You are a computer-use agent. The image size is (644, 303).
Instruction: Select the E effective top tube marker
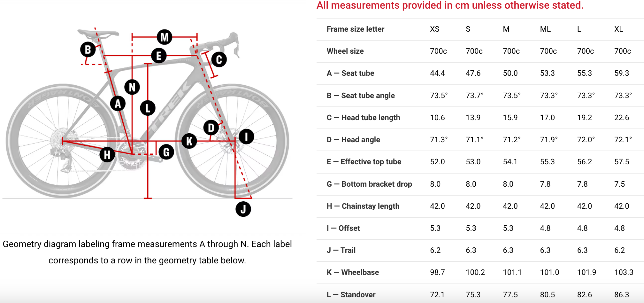pyautogui.click(x=159, y=56)
